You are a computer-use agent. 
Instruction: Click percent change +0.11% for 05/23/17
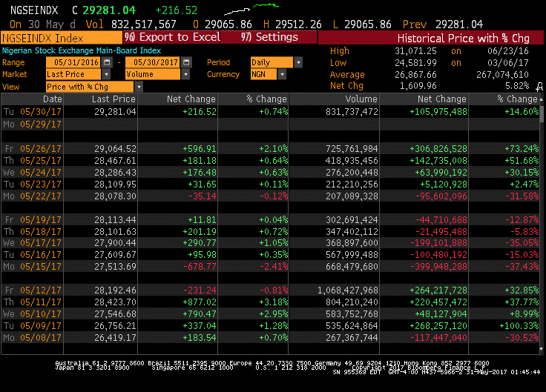273,185
